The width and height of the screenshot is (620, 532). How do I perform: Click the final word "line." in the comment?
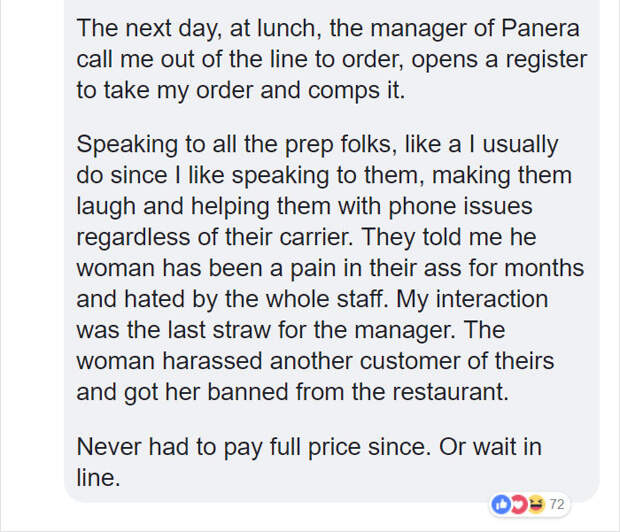[98, 478]
